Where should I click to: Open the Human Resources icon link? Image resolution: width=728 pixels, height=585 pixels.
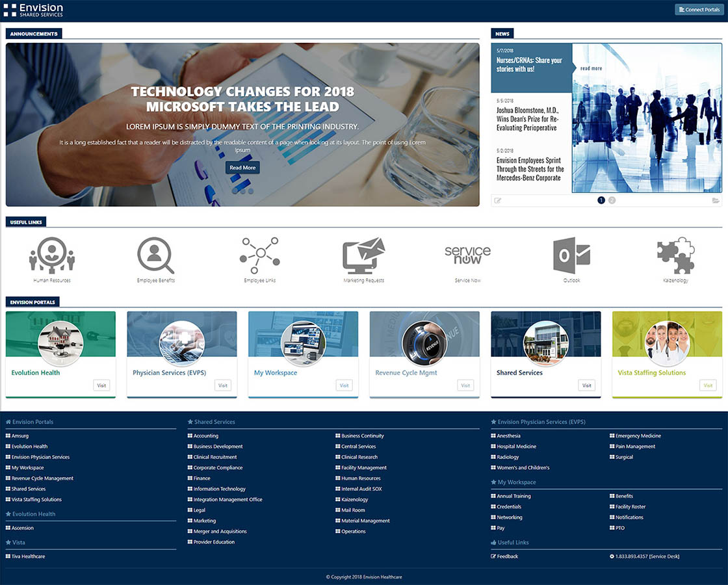pos(52,255)
